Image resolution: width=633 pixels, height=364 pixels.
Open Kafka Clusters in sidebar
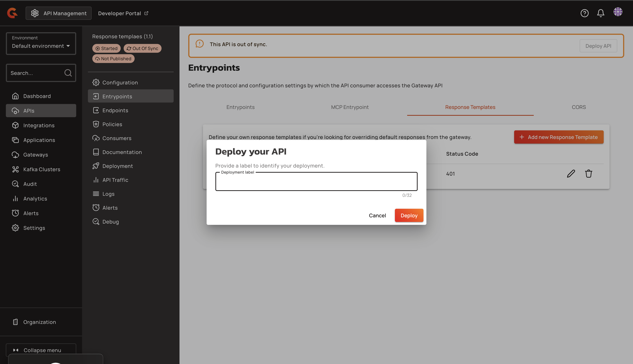(42, 169)
